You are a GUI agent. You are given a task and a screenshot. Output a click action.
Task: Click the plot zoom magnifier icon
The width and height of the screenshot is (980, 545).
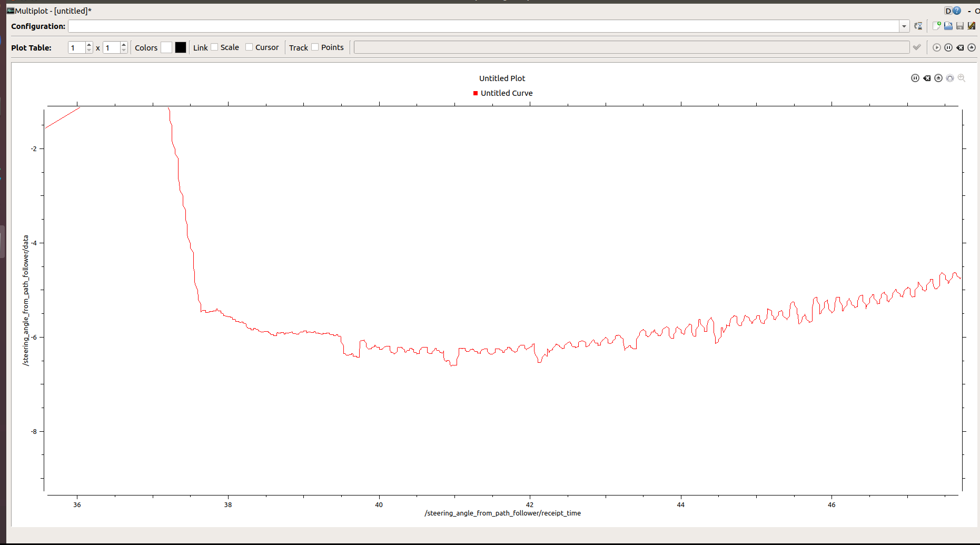pos(962,78)
